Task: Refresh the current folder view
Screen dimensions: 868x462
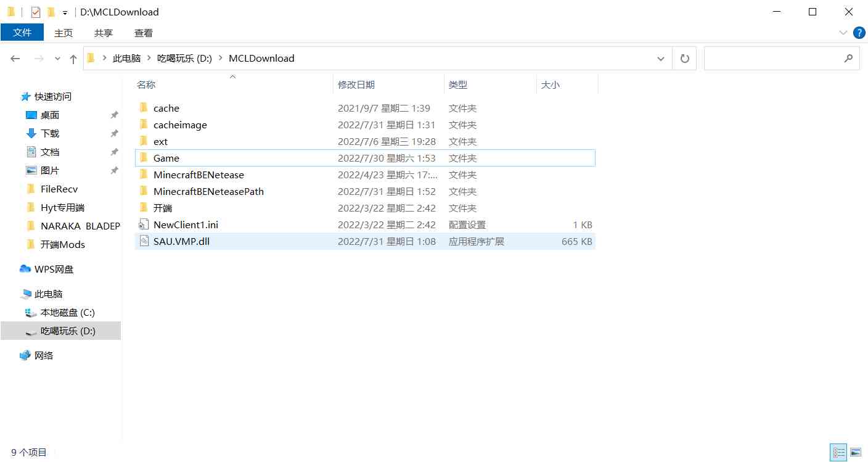Action: coord(684,59)
